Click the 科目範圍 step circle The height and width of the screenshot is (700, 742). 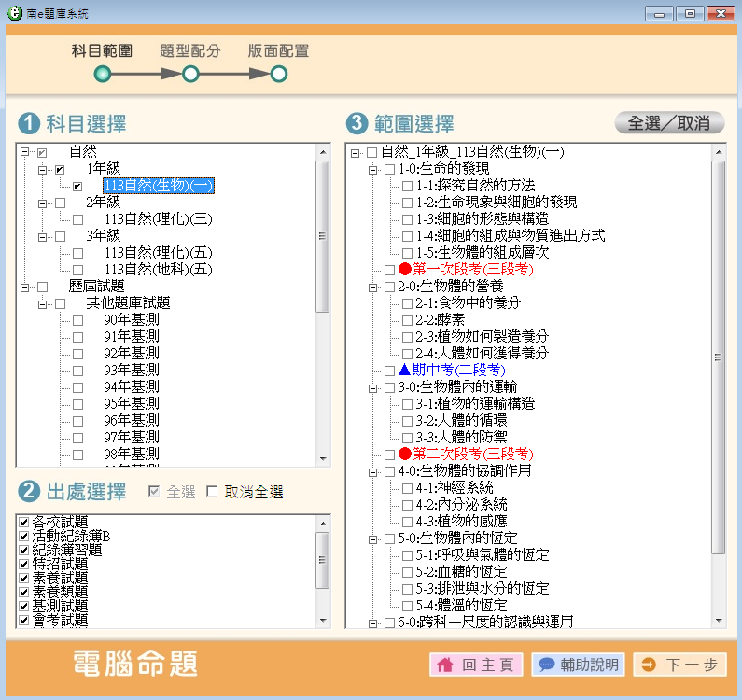coord(103,74)
